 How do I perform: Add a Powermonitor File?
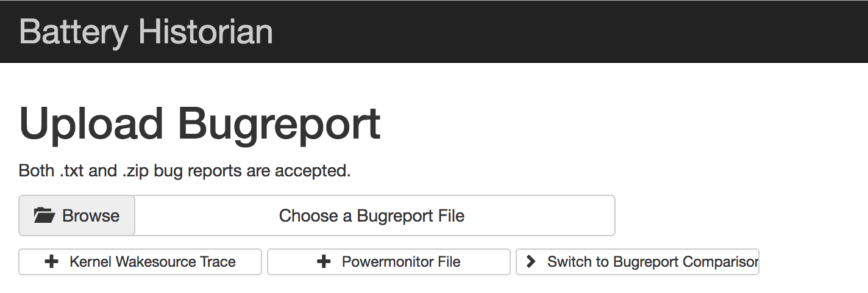[x=389, y=262]
